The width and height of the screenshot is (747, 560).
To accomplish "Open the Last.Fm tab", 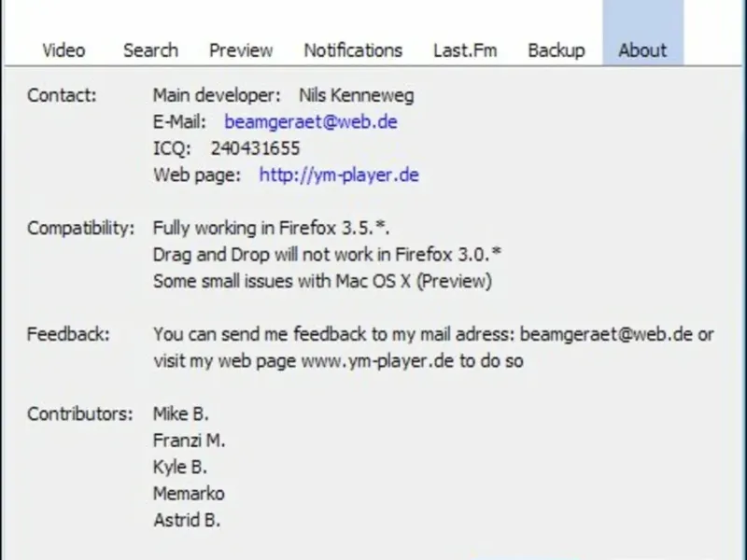I will (465, 50).
